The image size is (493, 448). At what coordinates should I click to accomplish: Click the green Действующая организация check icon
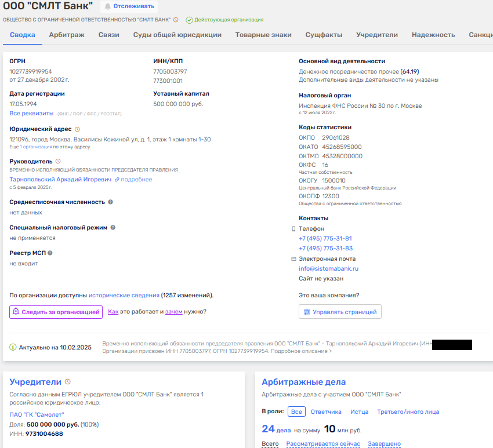(189, 20)
